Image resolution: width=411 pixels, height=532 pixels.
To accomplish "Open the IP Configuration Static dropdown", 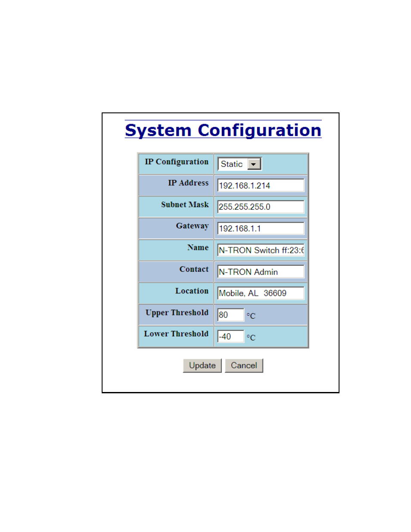I will click(x=240, y=164).
